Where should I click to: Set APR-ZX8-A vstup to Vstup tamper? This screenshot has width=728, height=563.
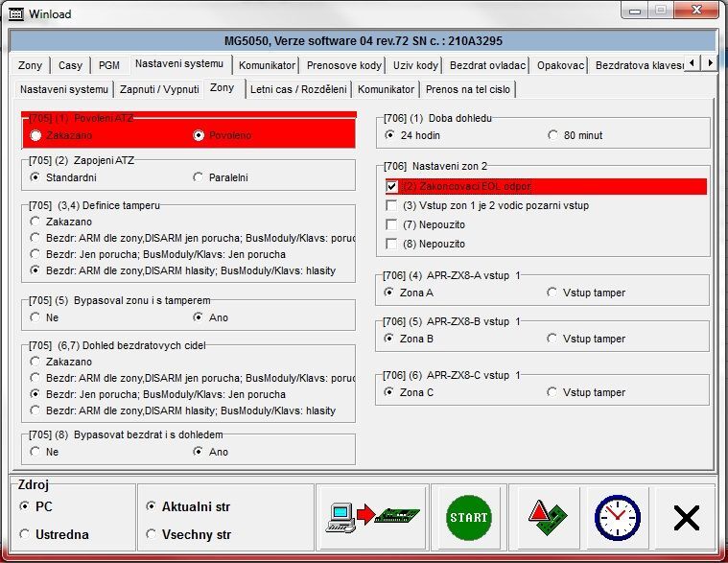click(553, 292)
